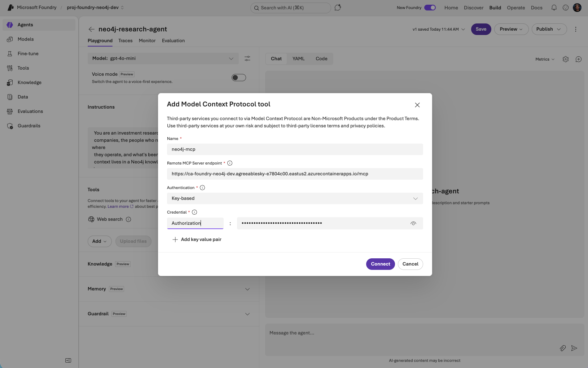Click the Remote MCP Server endpoint field
Screen dimensions: 588x368
(x=295, y=174)
